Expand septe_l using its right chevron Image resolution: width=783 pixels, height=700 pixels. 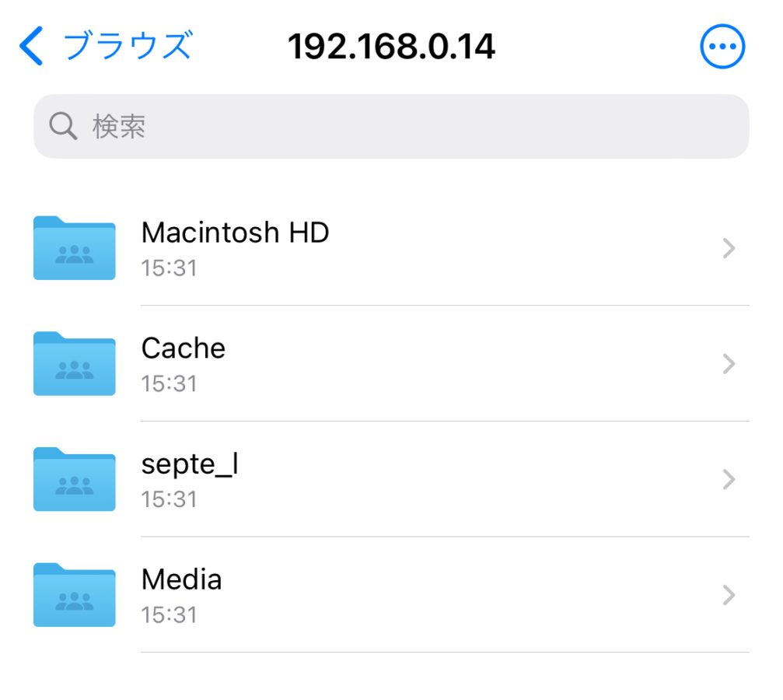729,479
